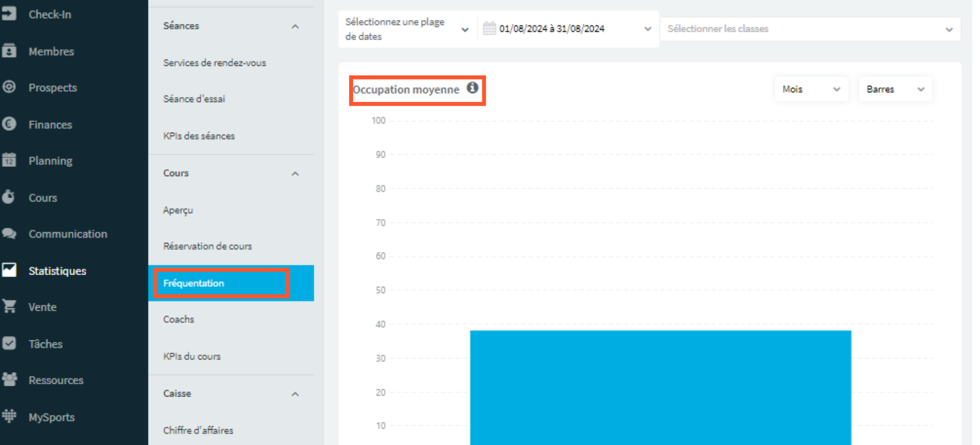980x445 pixels.
Task: Open the Prospects section
Action: click(x=53, y=88)
